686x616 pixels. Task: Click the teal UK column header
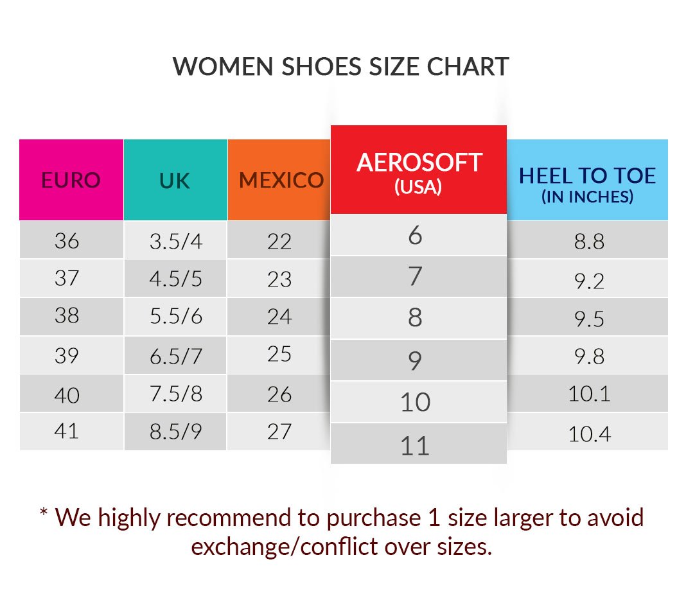[175, 180]
